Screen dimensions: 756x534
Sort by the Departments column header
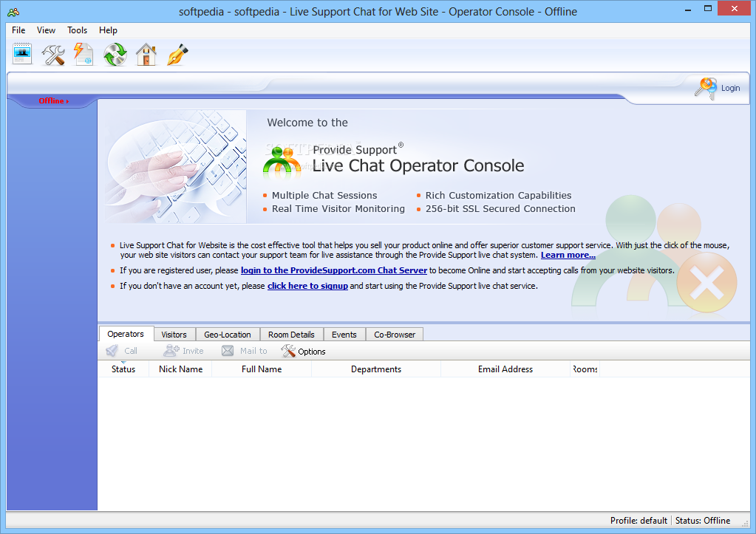pyautogui.click(x=376, y=369)
